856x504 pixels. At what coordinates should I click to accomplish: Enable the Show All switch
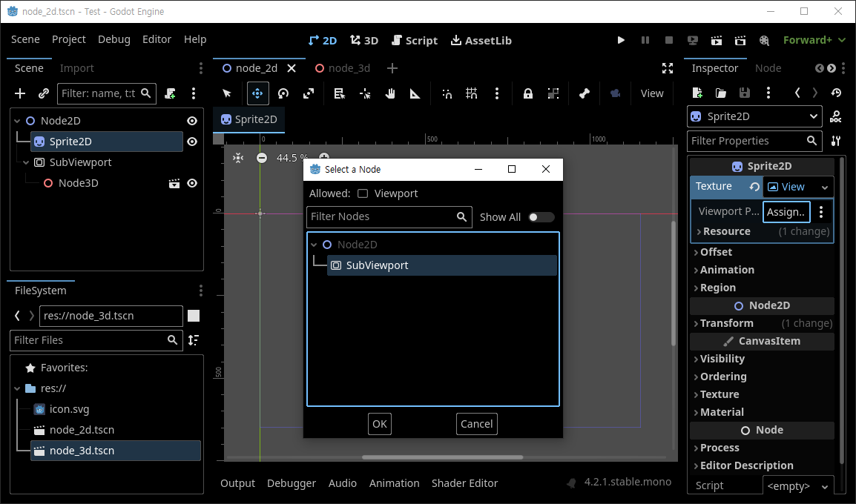click(541, 217)
